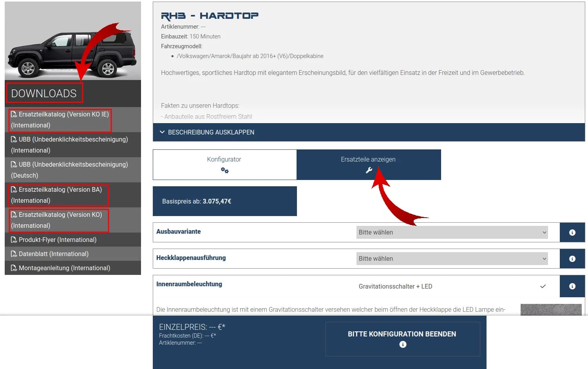Click the PDF icon beside Datenblatt (International)
The height and width of the screenshot is (369, 588).
(14, 254)
